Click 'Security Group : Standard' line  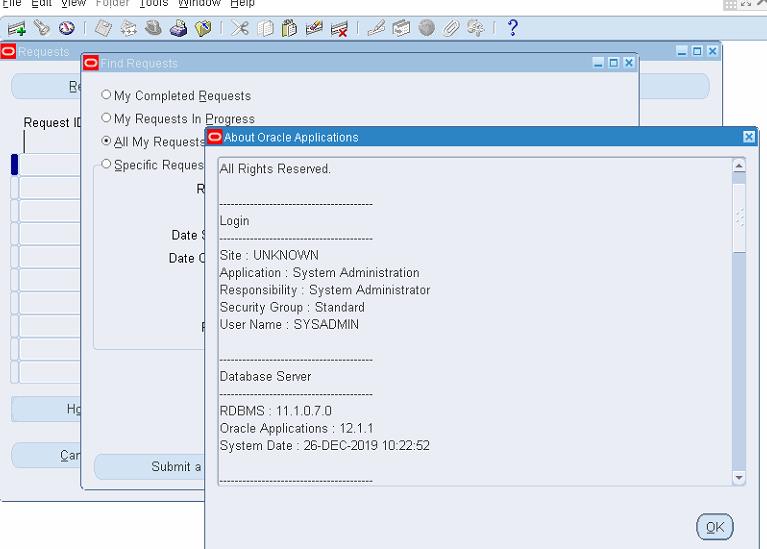[292, 307]
